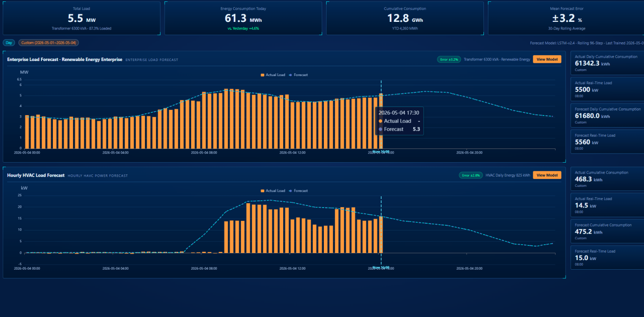
Task: Toggle Forecast legend in Enterprise chart
Action: 298,75
